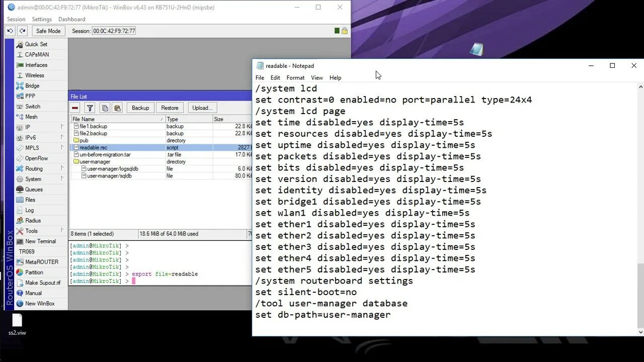Sort by Type column header

point(189,119)
